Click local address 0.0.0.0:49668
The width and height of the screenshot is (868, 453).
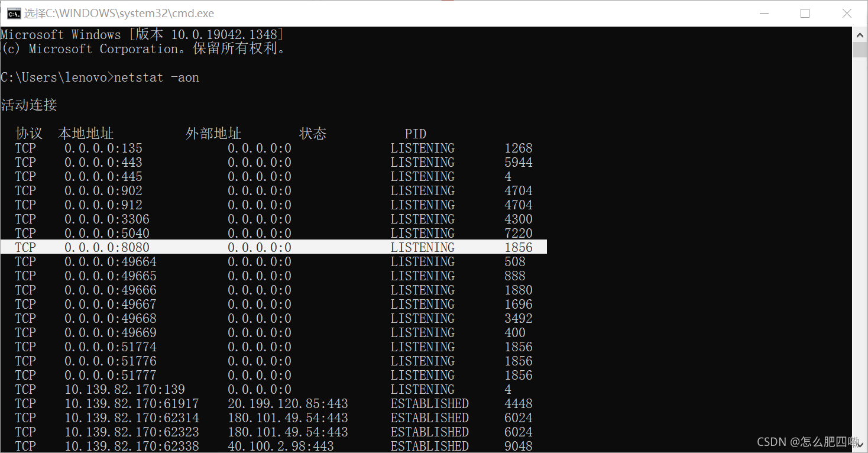(x=111, y=319)
